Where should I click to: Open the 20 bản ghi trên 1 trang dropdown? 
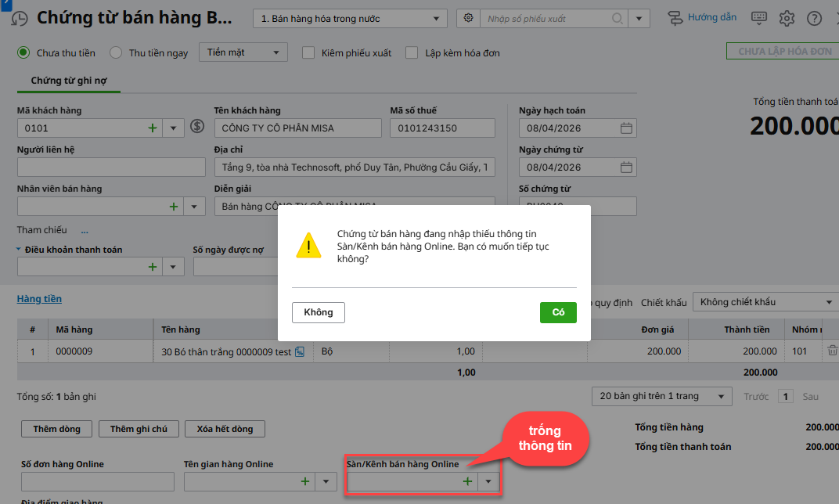(661, 396)
